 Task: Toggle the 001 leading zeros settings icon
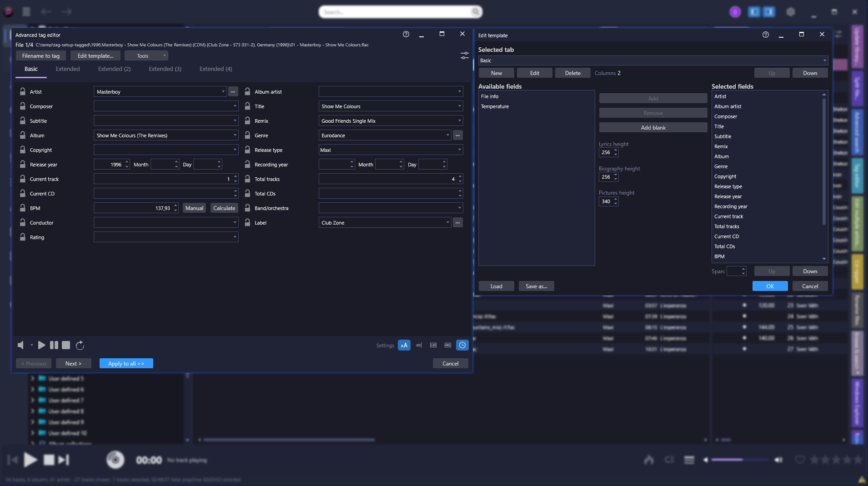pos(448,345)
